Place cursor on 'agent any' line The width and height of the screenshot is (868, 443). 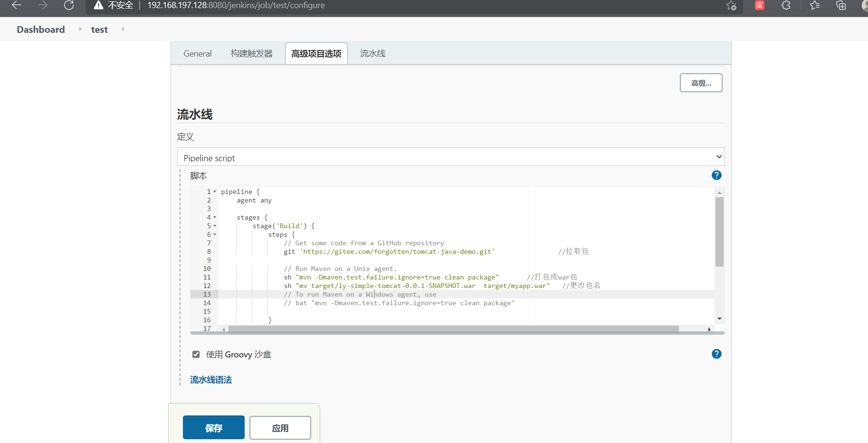coord(254,201)
